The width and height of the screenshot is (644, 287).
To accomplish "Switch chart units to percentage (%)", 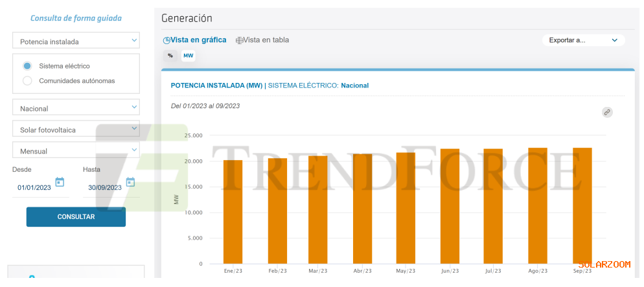I will [x=170, y=56].
